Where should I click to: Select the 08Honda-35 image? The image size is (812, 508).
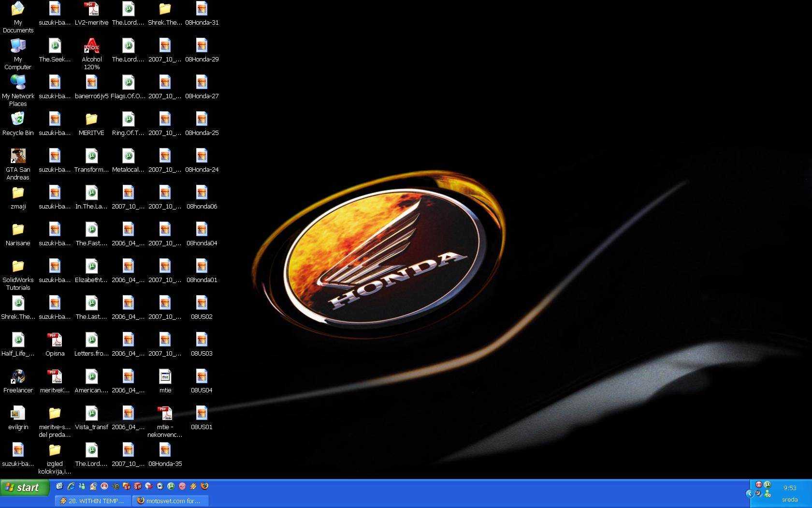(165, 455)
